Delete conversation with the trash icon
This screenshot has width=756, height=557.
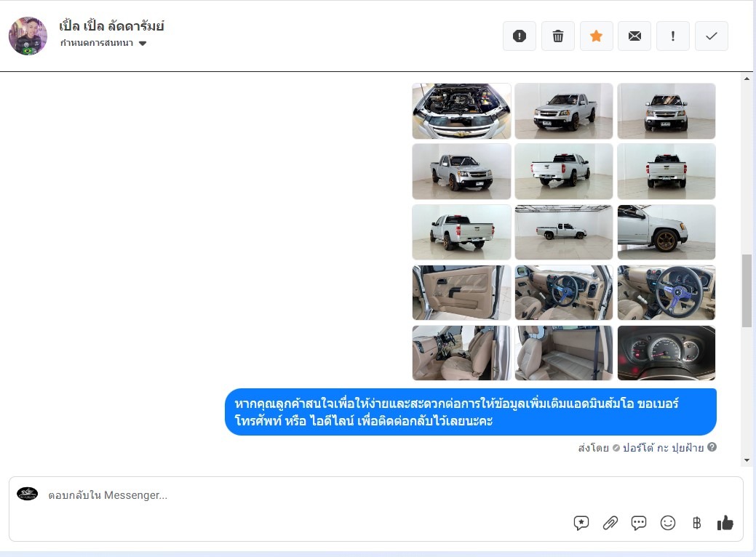coord(558,36)
